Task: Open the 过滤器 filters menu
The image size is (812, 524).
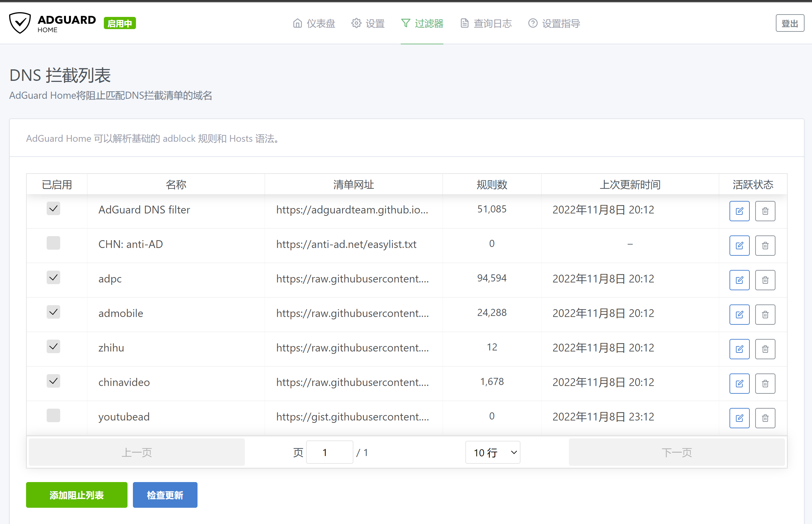Action: [422, 23]
